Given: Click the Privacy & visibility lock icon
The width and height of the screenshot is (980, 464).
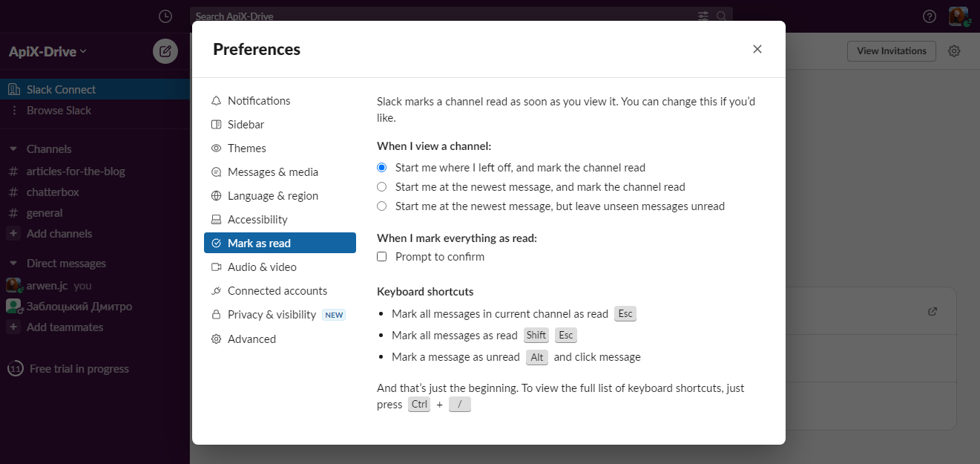Looking at the screenshot, I should [216, 314].
